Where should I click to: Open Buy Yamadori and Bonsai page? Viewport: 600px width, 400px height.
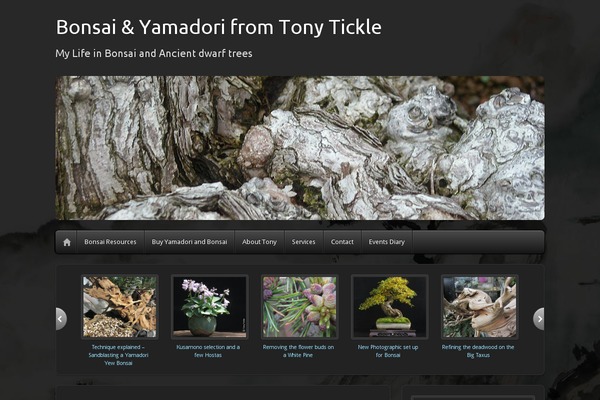pyautogui.click(x=189, y=242)
